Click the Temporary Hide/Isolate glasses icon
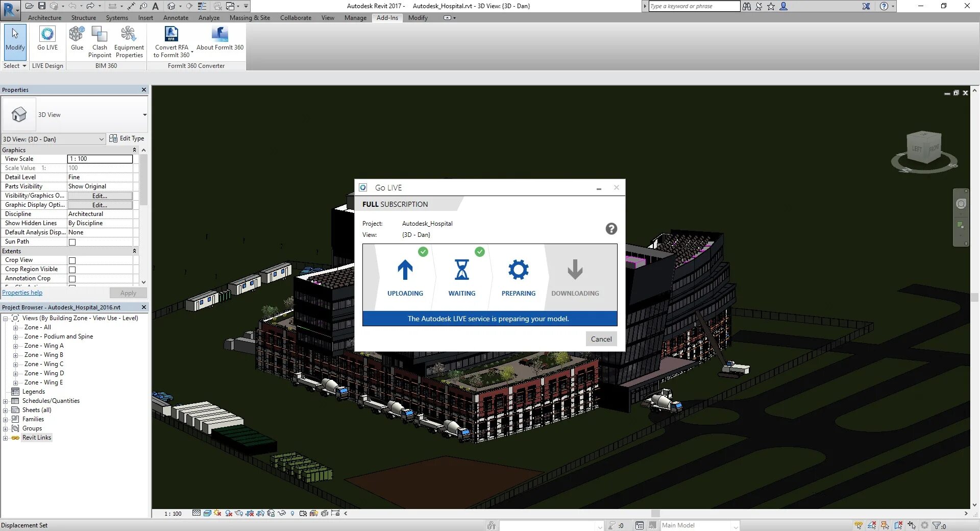 tap(282, 514)
